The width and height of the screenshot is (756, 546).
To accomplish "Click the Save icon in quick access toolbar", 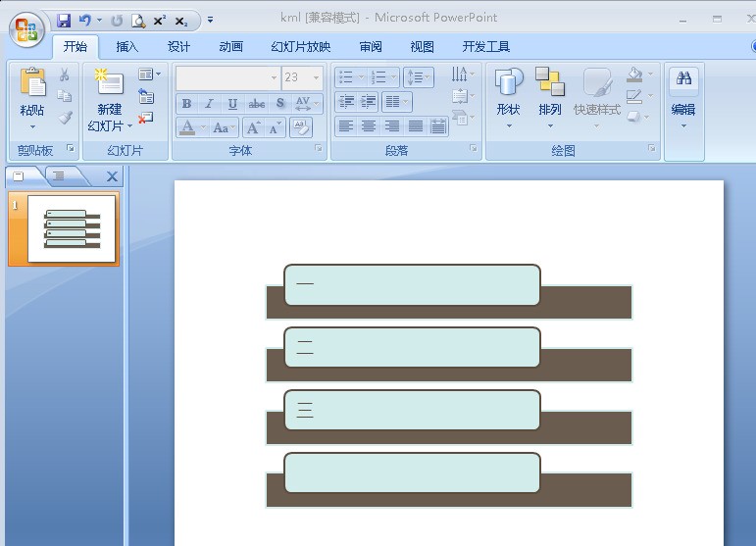I will 64,21.
